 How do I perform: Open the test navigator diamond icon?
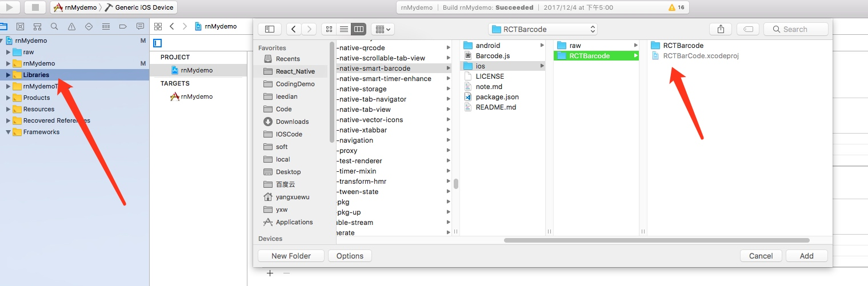coord(89,26)
